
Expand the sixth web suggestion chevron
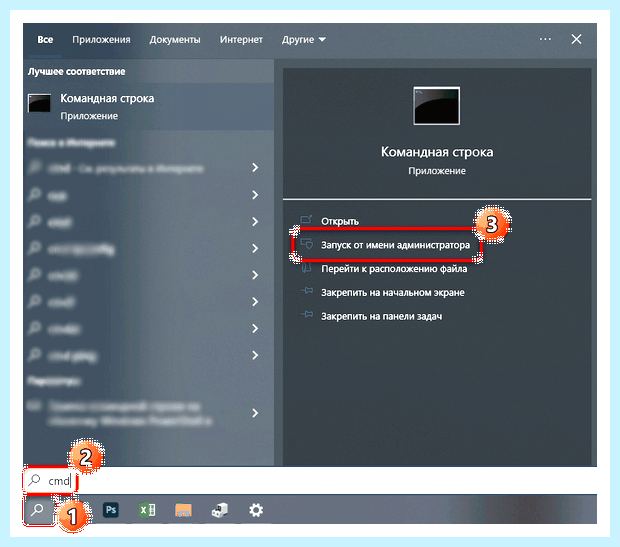coord(255,302)
